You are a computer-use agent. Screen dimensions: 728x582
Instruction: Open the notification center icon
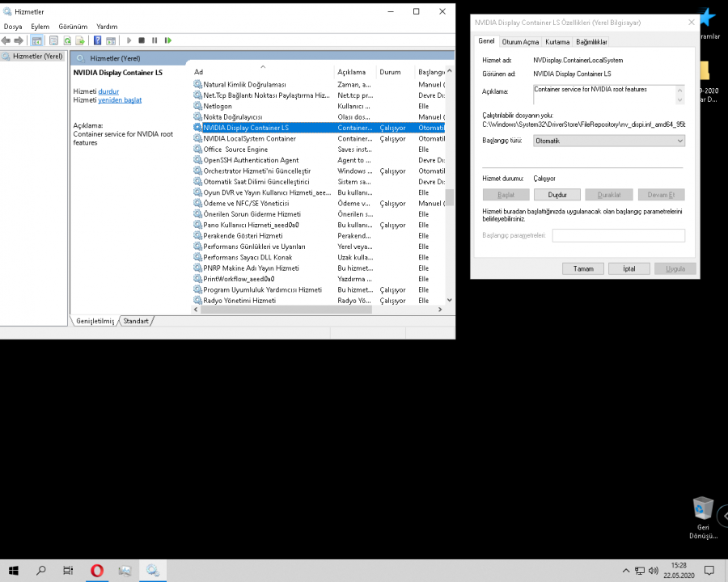click(709, 571)
